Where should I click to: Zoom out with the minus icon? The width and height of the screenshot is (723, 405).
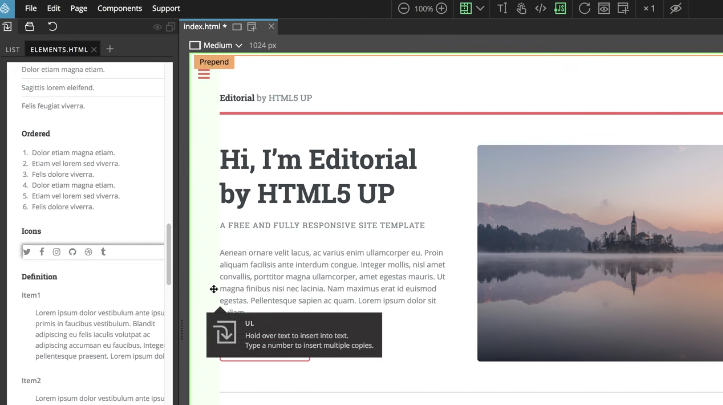403,8
